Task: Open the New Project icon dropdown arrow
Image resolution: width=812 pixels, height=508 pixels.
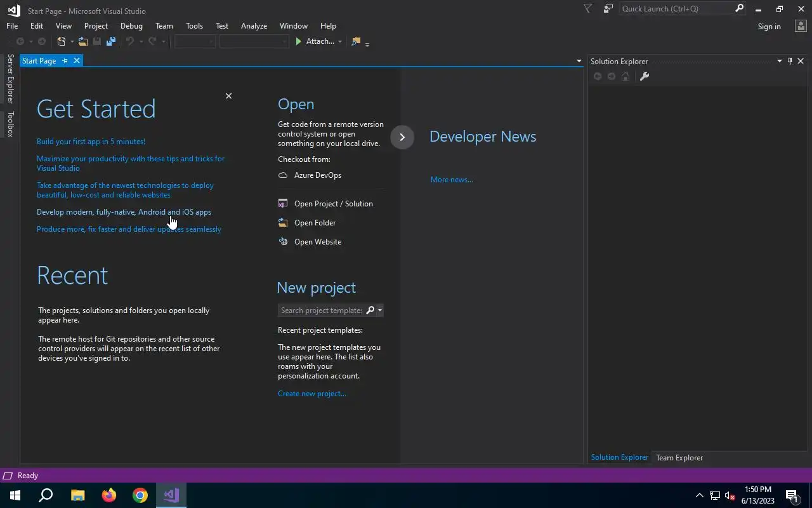Action: click(72, 42)
